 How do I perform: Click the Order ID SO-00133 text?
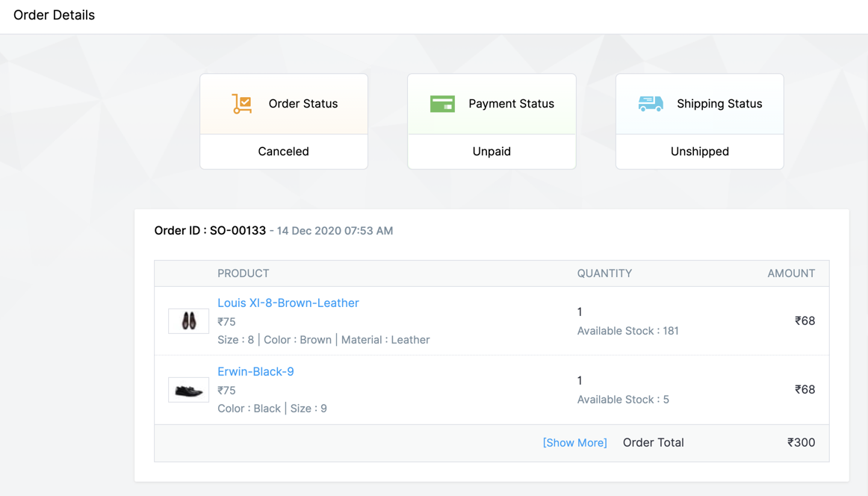click(x=210, y=231)
